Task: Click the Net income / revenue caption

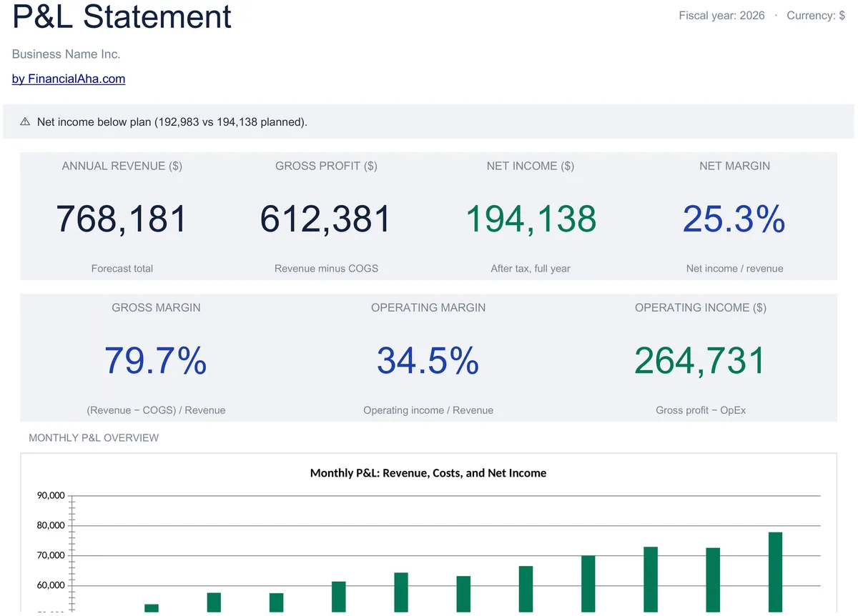Action: pyautogui.click(x=735, y=269)
